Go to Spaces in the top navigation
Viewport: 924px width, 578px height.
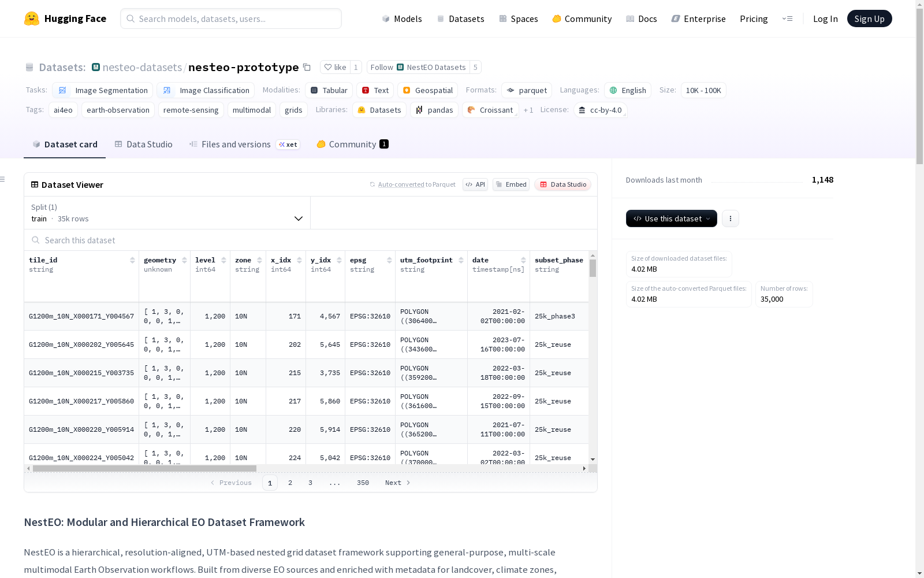click(518, 19)
